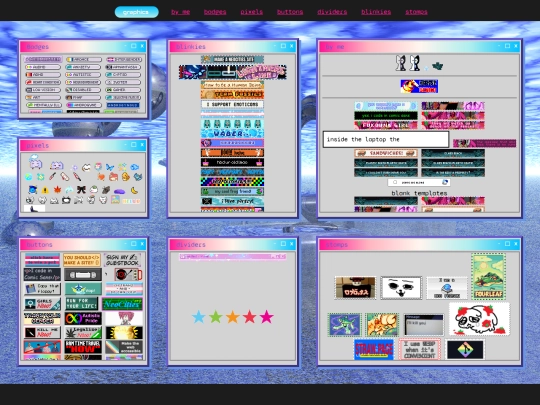The height and width of the screenshot is (405, 540).
Task: Click 'I use WASP when it's CONVENIENT' stamp
Action: (419, 350)
